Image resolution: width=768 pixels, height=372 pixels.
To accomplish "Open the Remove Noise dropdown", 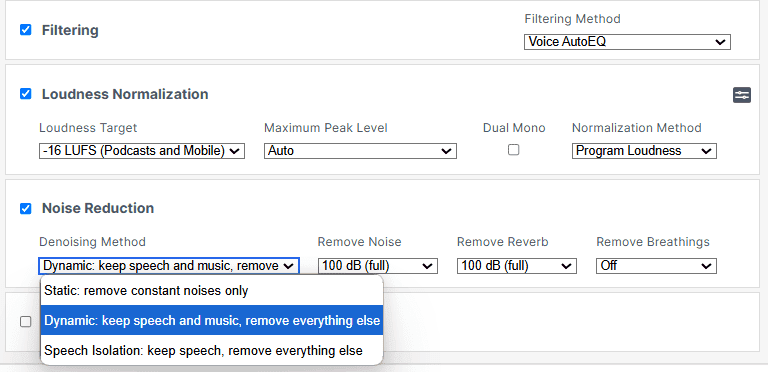I will [x=378, y=266].
